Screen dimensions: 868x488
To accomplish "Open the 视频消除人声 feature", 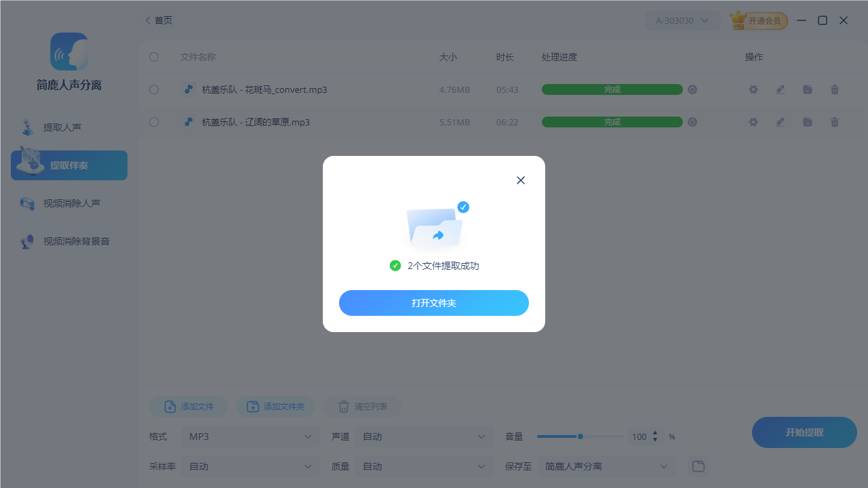I will point(68,203).
